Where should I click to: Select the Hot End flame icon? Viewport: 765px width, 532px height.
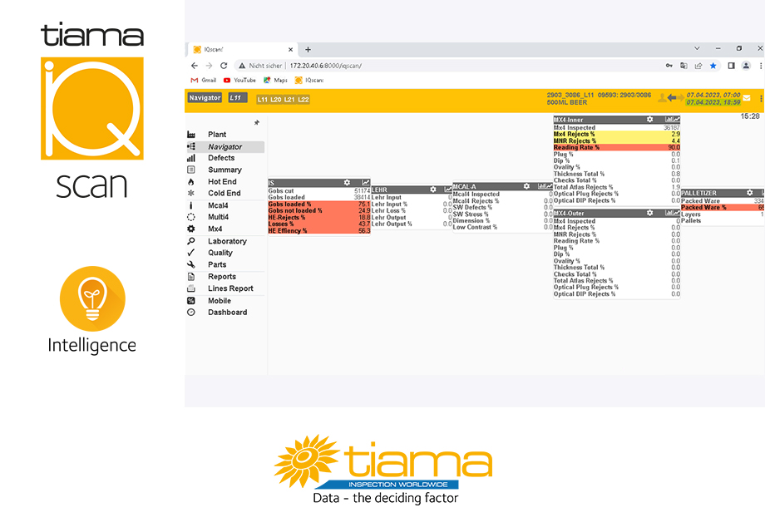pyautogui.click(x=189, y=181)
